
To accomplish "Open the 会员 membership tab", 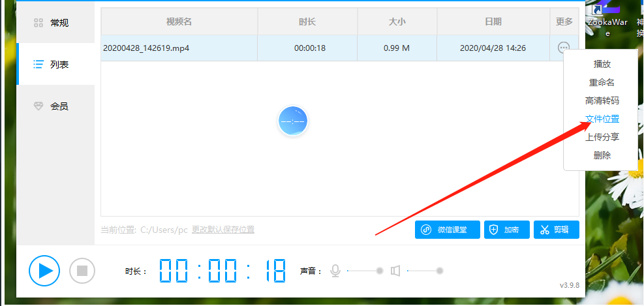I will [55, 106].
